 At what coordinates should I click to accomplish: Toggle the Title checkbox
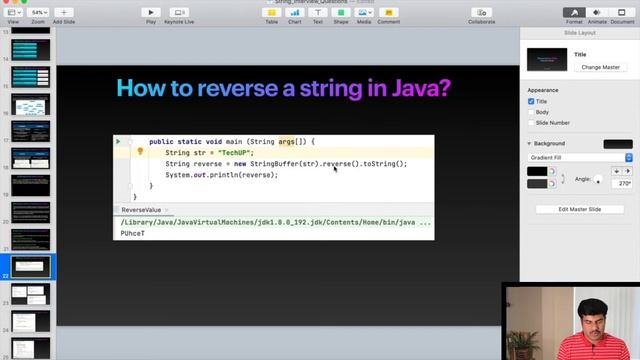click(531, 101)
